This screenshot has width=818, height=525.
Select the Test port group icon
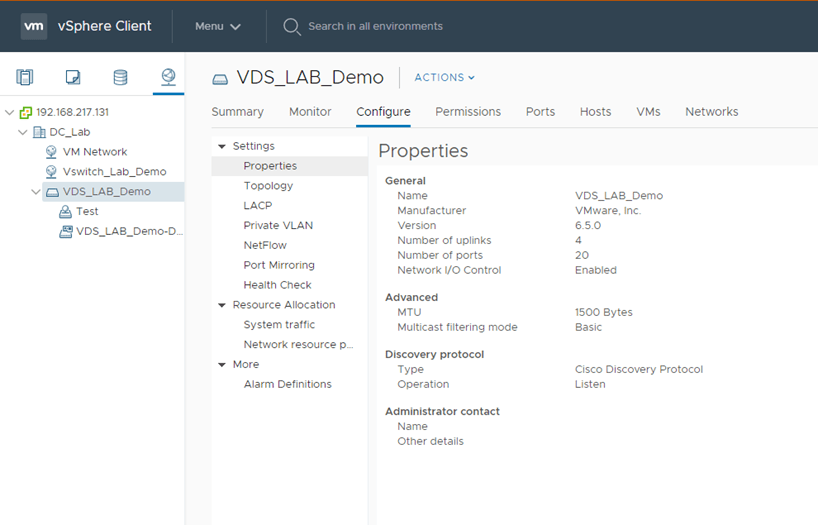tap(66, 212)
